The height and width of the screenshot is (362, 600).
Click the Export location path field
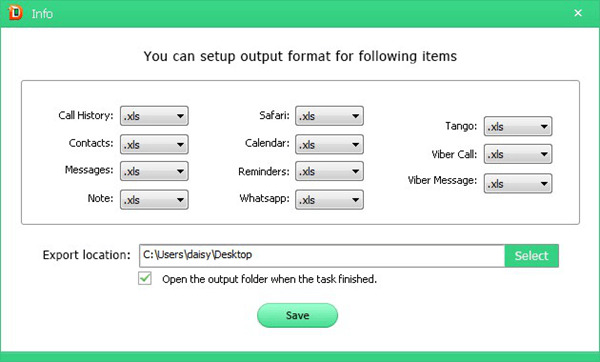322,255
